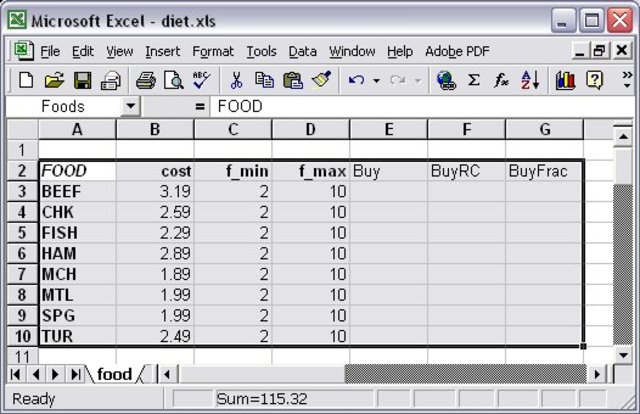This screenshot has height=414, width=640.
Task: Click Sum=115.32 in the status bar
Action: pos(262,399)
